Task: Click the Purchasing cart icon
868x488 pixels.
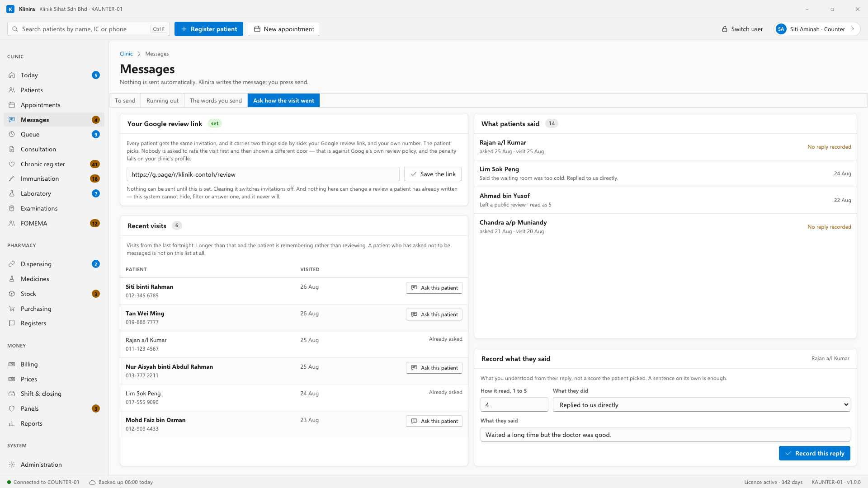Action: [12, 309]
